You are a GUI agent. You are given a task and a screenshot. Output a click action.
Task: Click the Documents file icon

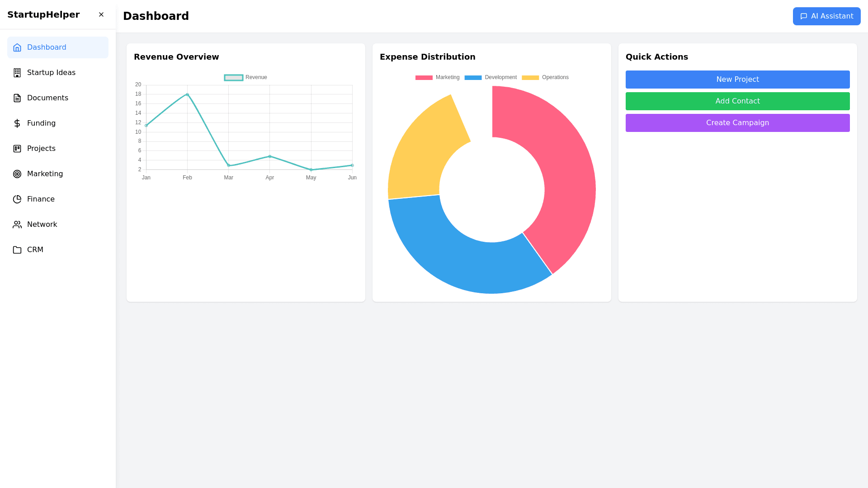coord(17,98)
